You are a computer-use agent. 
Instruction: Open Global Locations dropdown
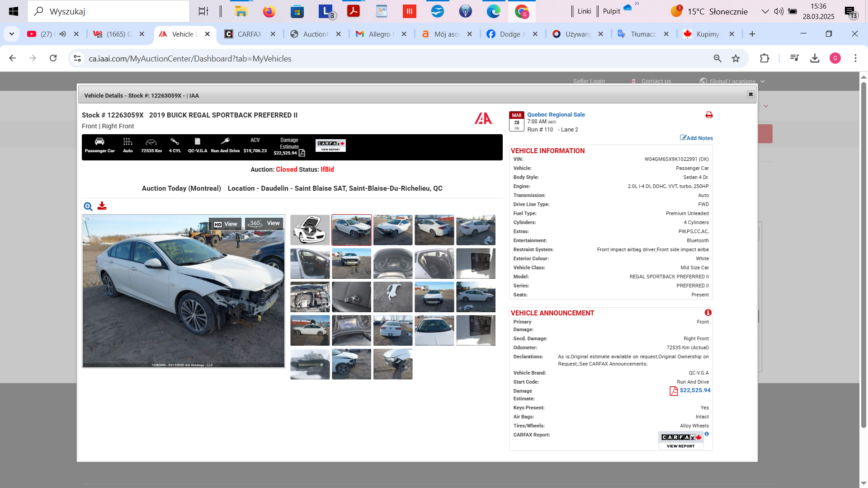point(732,81)
